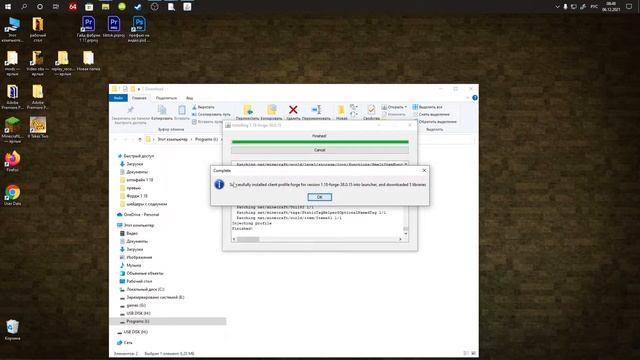Click OK in the Complete dialog
640x360 pixels.
pos(319,197)
